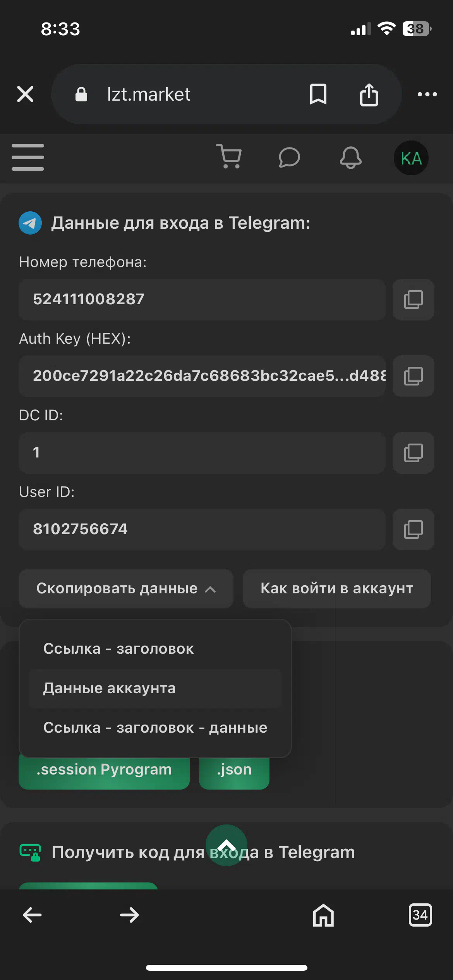This screenshot has height=980, width=453.
Task: Open the shopping cart
Action: 229,156
